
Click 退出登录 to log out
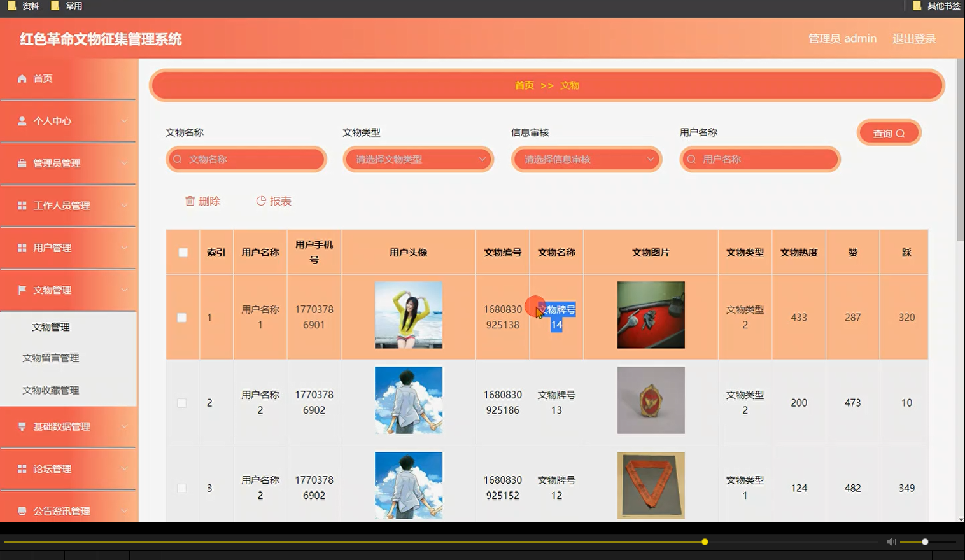(914, 38)
